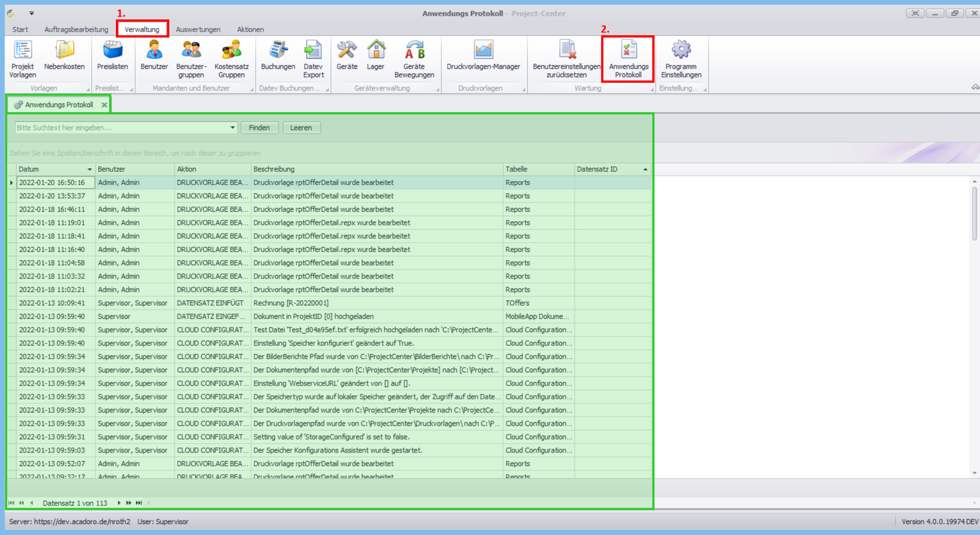
Task: Open the Datum column filter dropdown
Action: pyautogui.click(x=90, y=169)
